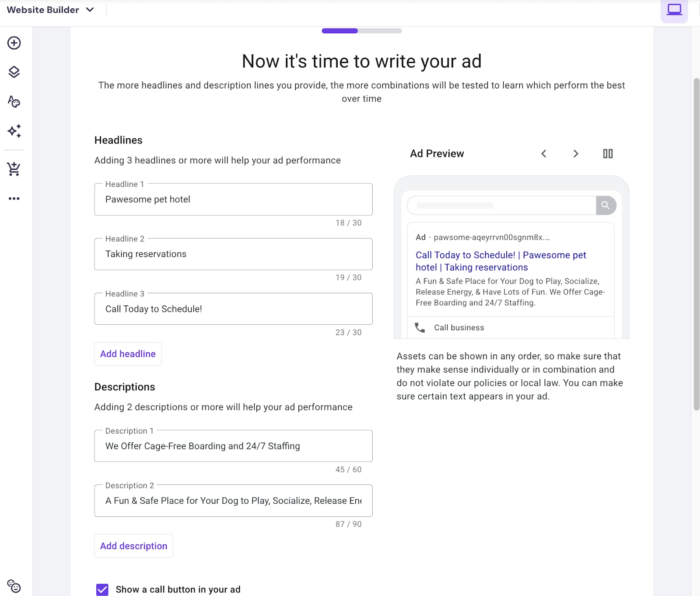The image size is (700, 596).
Task: Uncheck Show a call button checkbox
Action: tap(102, 589)
